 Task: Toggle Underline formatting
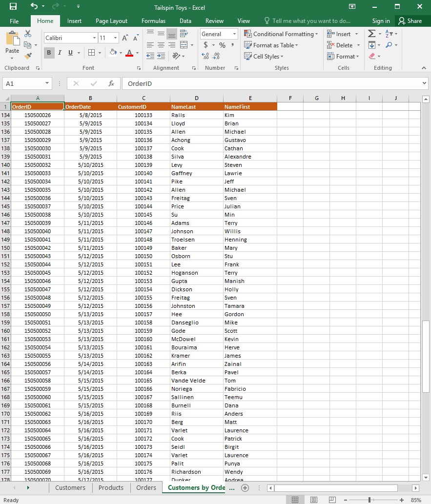click(x=70, y=53)
